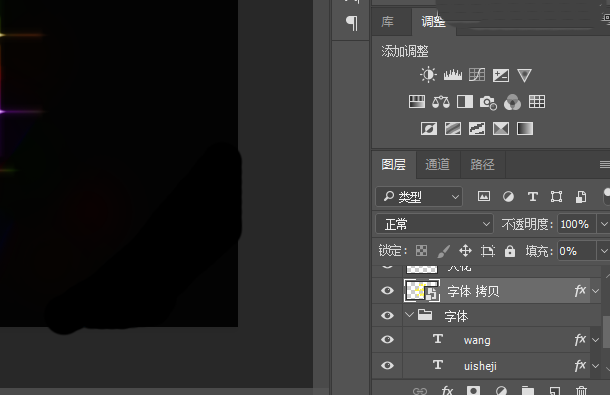Screen dimensions: 610x395
Task: Click the add layer mask button
Action: click(473, 390)
